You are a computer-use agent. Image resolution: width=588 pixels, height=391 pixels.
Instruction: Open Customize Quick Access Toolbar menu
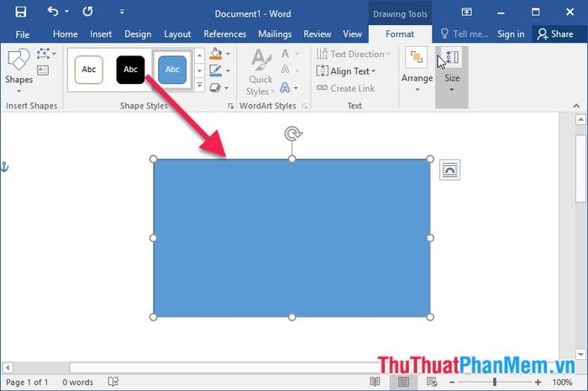tap(122, 12)
